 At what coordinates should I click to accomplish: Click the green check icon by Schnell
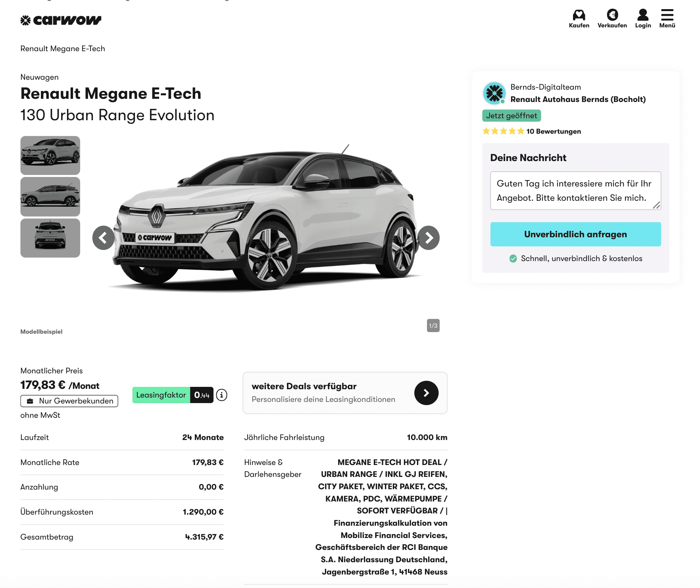[513, 259]
